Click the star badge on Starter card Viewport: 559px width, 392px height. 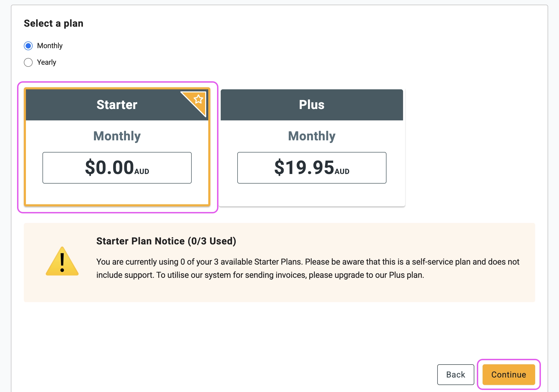pos(198,100)
